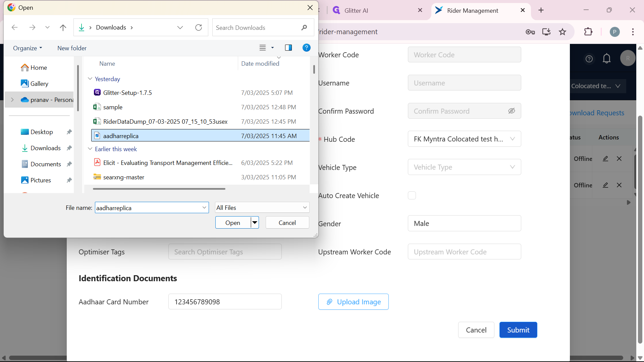The image size is (644, 362).
Task: Click the blue Submit button
Action: pyautogui.click(x=518, y=330)
